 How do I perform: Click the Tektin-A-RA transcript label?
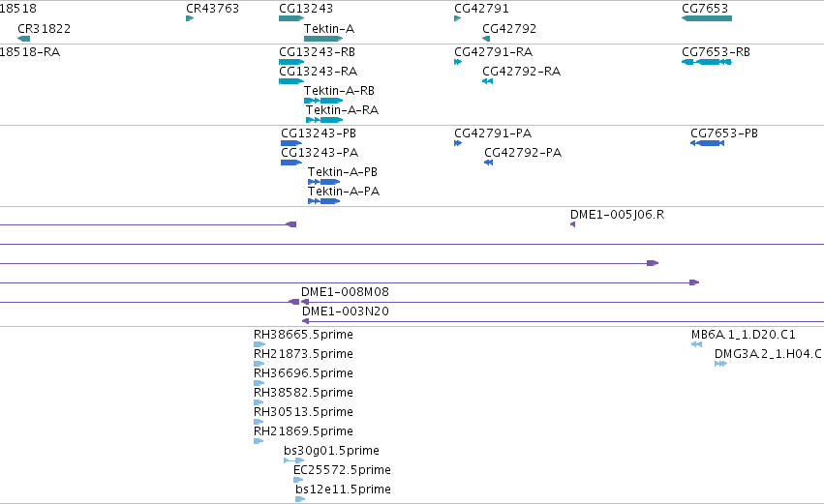click(342, 109)
